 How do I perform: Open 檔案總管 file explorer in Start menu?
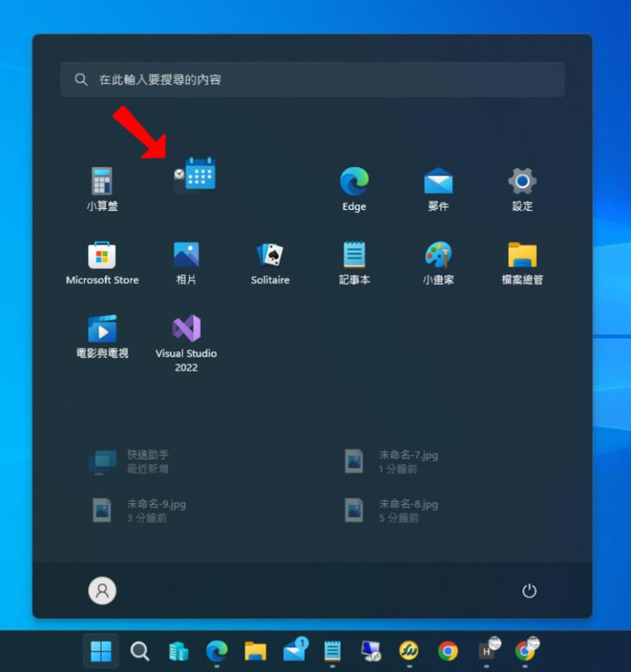point(522,263)
